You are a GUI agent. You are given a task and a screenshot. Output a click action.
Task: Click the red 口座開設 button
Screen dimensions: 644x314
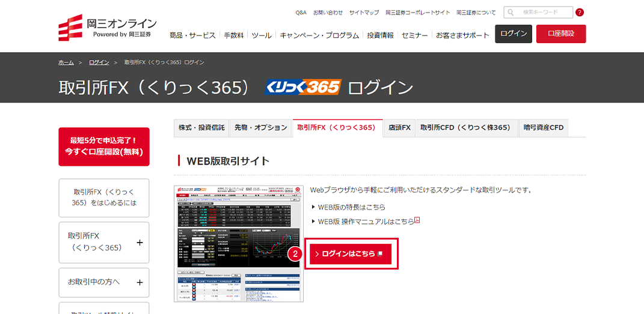[561, 34]
